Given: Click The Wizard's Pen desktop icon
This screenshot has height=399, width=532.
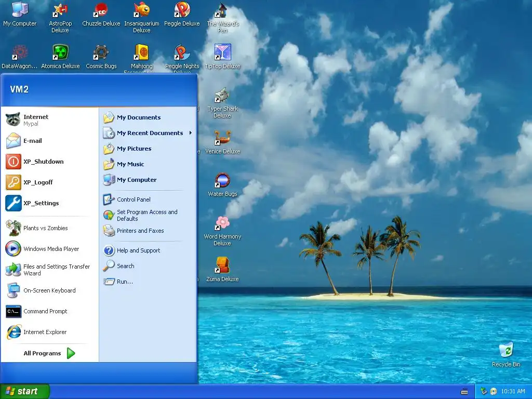Looking at the screenshot, I should coord(222,17).
